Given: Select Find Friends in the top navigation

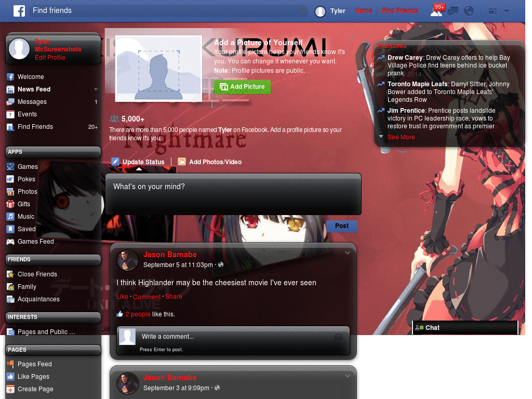Looking at the screenshot, I should pyautogui.click(x=400, y=10).
